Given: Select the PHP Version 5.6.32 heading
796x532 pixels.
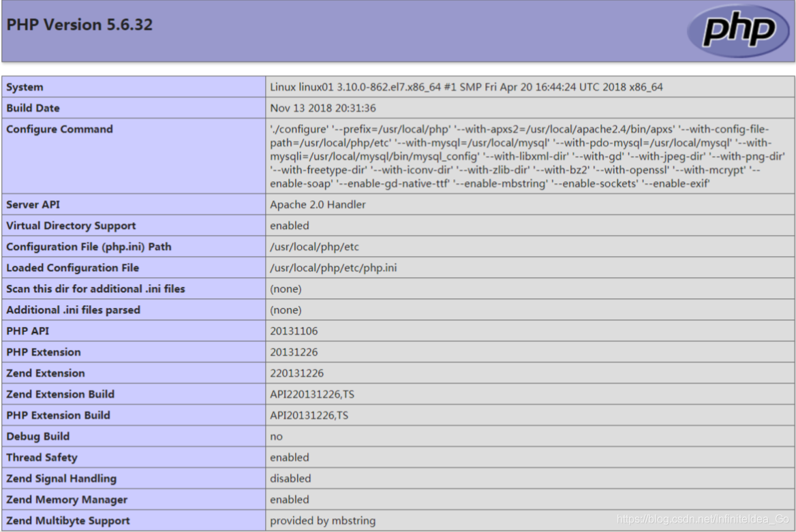Looking at the screenshot, I should [79, 25].
